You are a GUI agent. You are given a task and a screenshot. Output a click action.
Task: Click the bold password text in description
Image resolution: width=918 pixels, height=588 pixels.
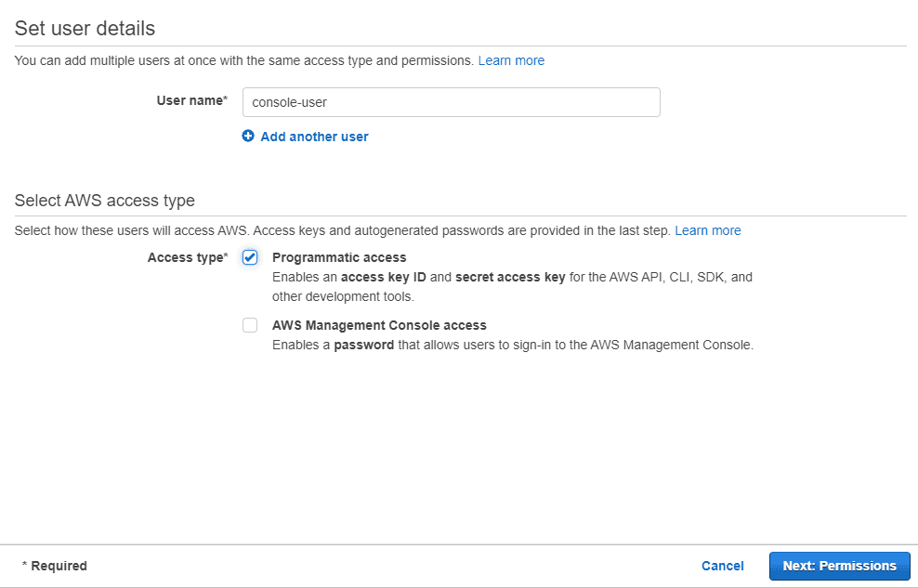coord(363,345)
